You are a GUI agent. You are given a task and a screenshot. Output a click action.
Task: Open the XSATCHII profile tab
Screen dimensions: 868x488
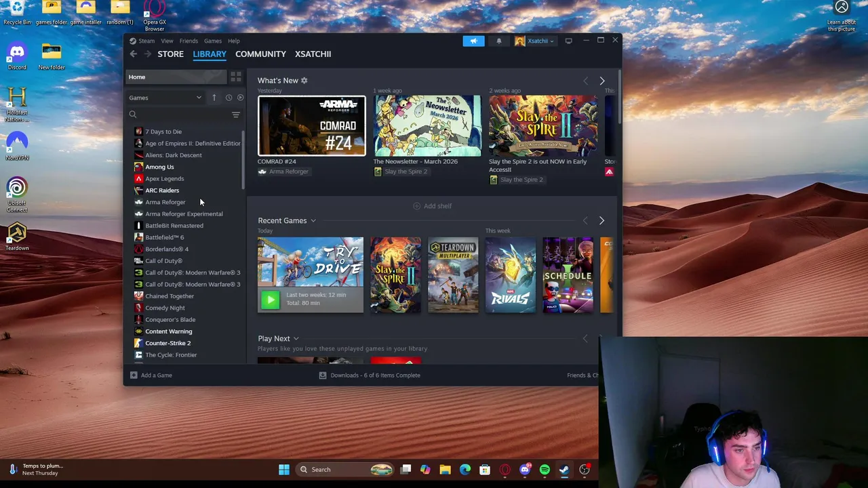[x=313, y=54]
